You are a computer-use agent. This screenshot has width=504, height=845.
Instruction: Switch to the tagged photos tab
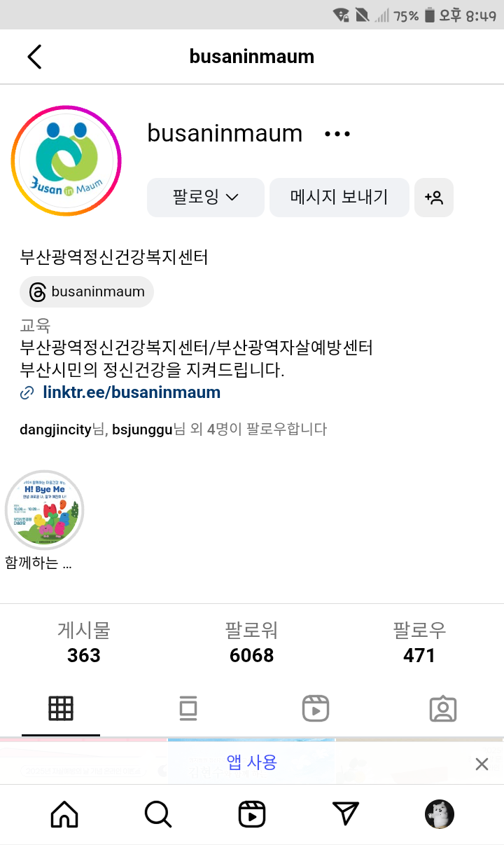tap(443, 709)
